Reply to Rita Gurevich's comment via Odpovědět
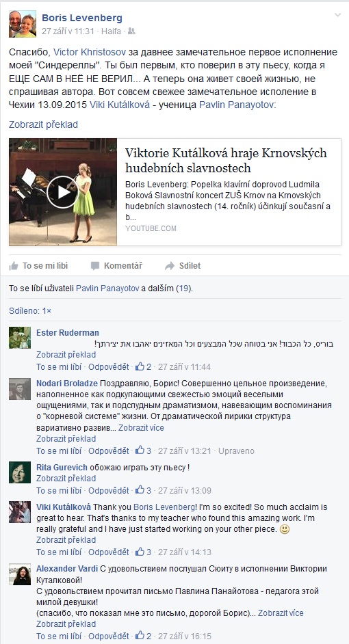Image resolution: width=349 pixels, height=644 pixels. pyautogui.click(x=109, y=490)
